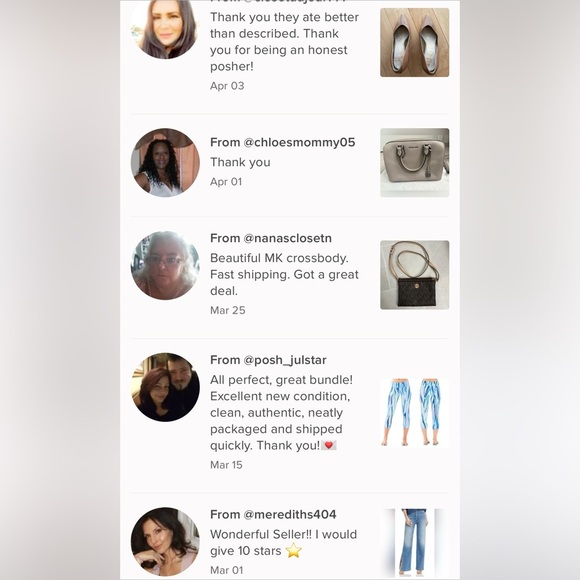Screen dimensions: 580x580
Task: Click the gold star emoji in review
Action: tap(293, 550)
